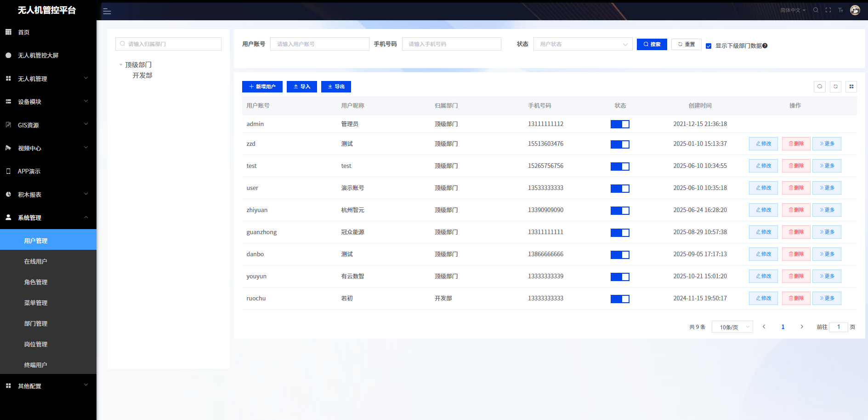Click the fullscreen icon in the top bar
This screenshot has width=868, height=420.
click(828, 10)
